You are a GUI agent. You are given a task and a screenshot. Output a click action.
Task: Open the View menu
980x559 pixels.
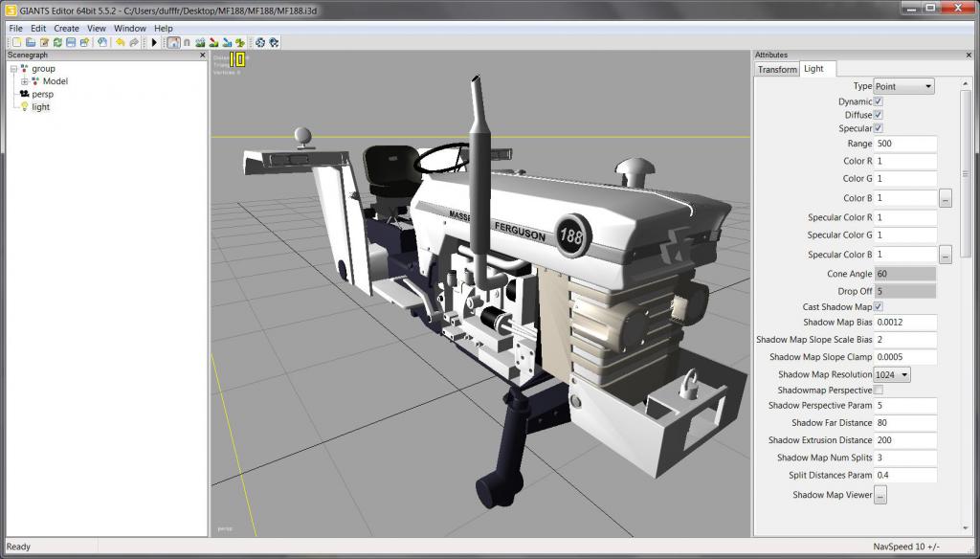click(x=97, y=28)
